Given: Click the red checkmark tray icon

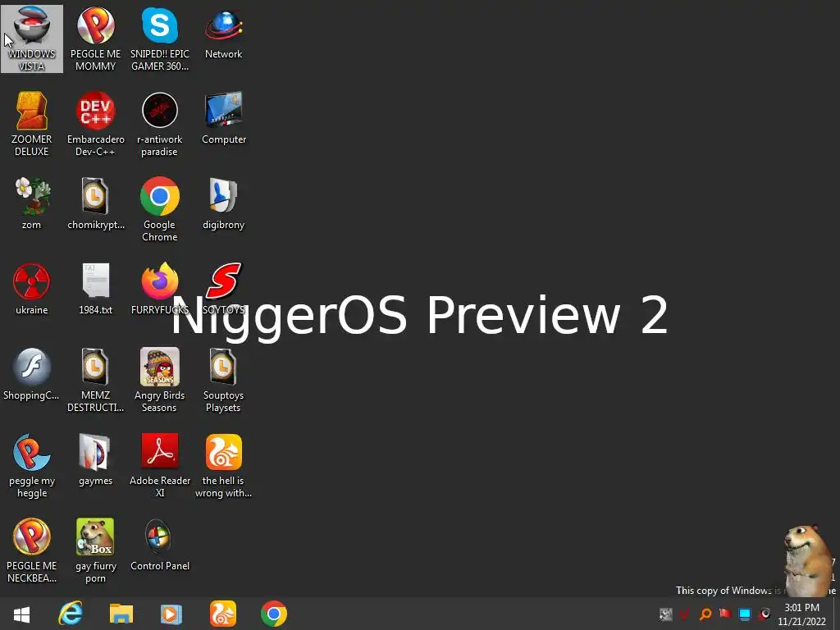Looking at the screenshot, I should (685, 614).
